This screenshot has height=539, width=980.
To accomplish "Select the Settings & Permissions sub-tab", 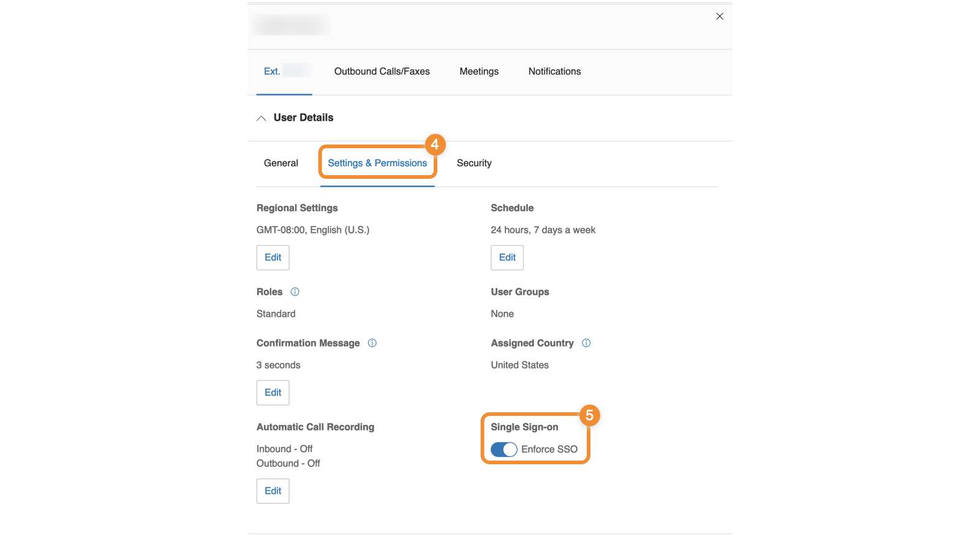I will coord(377,163).
